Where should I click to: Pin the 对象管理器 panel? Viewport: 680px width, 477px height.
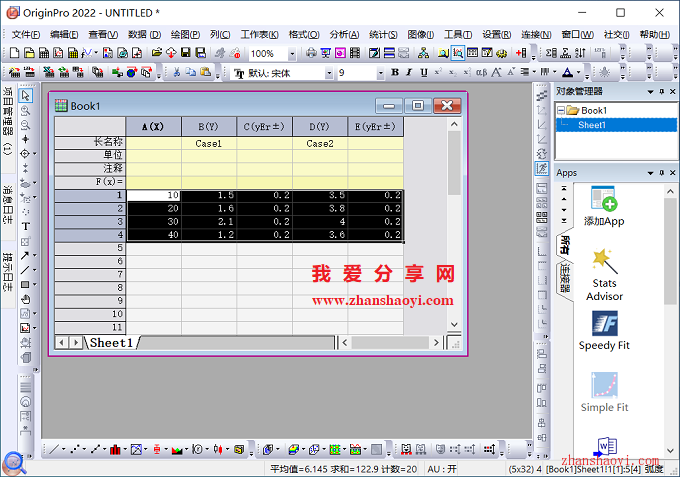click(662, 91)
